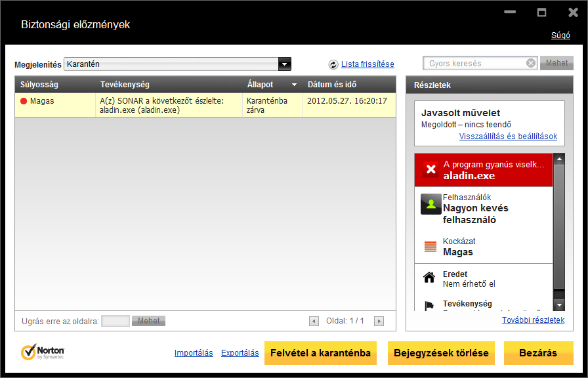
Task: Click the Eredet house icon
Action: [429, 278]
